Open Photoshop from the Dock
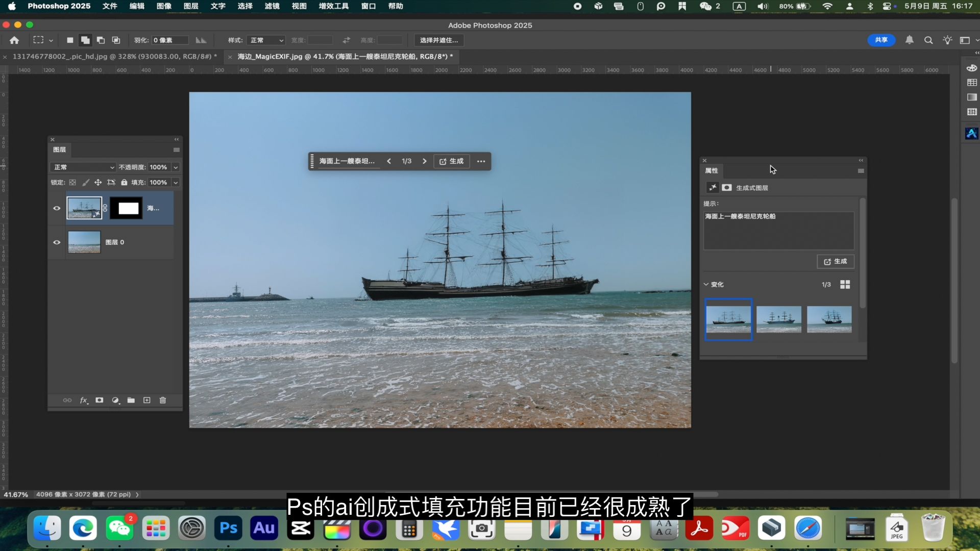 (228, 529)
